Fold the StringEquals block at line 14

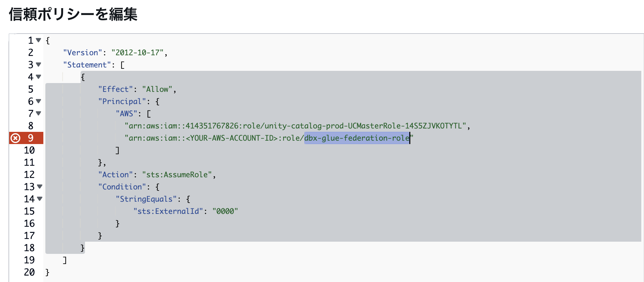(x=40, y=199)
